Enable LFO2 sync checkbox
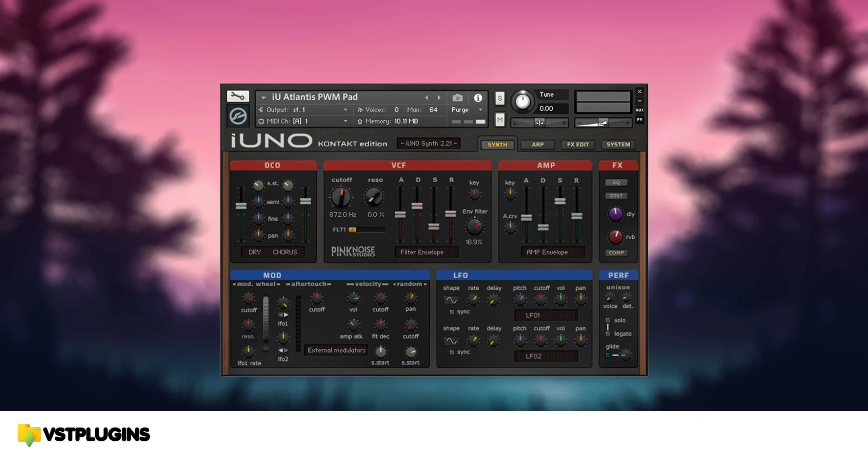Screen dimensions: 868x460 click(x=452, y=352)
